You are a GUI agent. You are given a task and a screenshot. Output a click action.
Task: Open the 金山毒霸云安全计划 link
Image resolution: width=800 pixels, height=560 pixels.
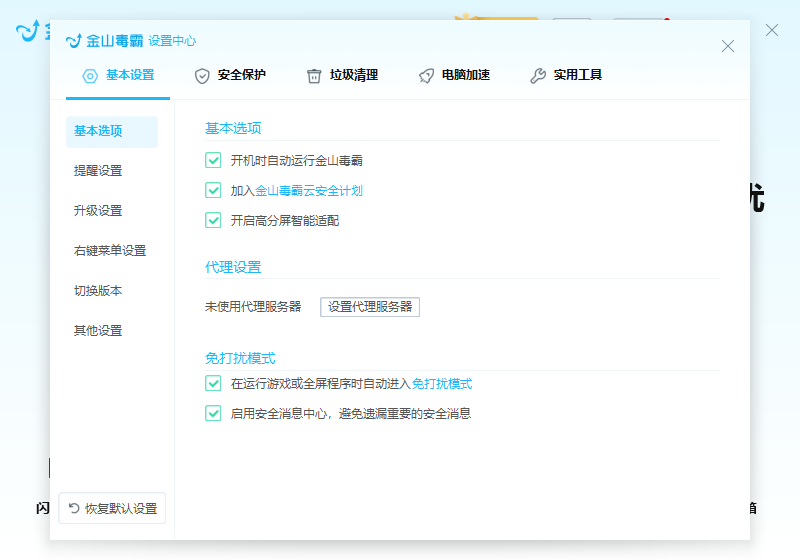[x=309, y=191]
